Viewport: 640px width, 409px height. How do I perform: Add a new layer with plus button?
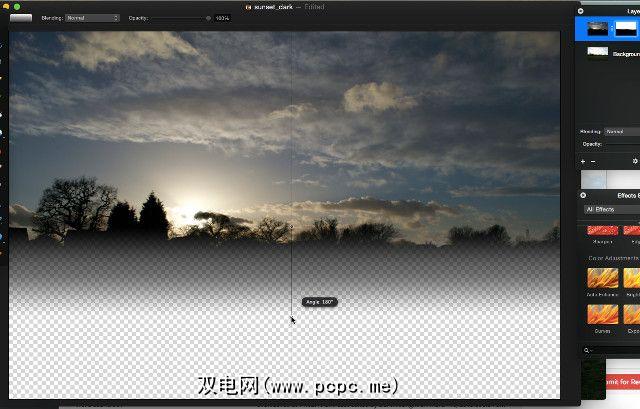pos(583,162)
